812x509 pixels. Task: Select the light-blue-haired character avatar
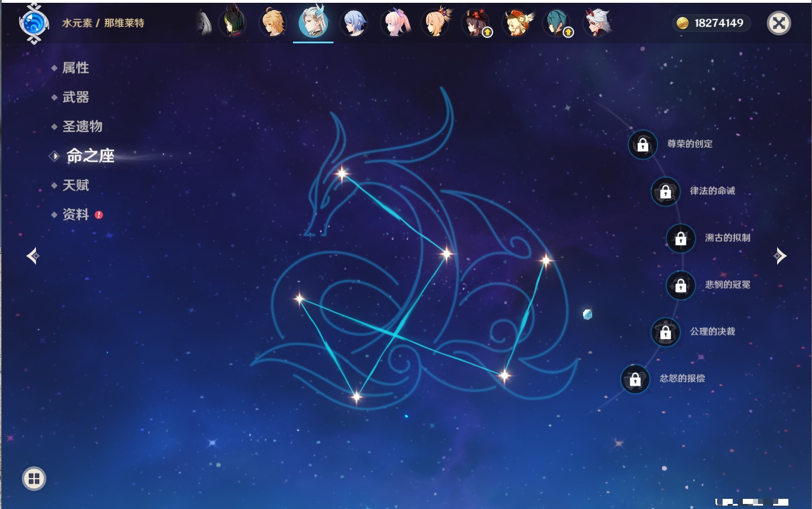point(354,23)
